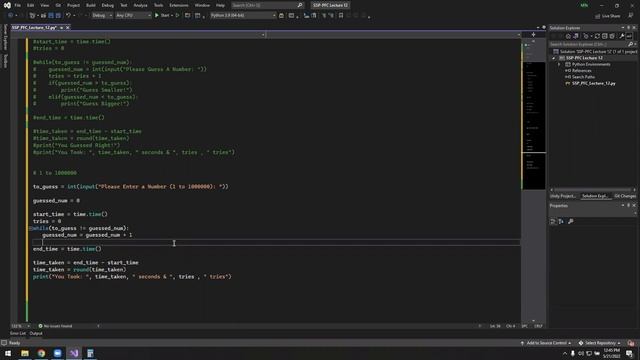Collapse the while loop code region
Image resolution: width=640 pixels, height=360 pixels.
tap(31, 228)
